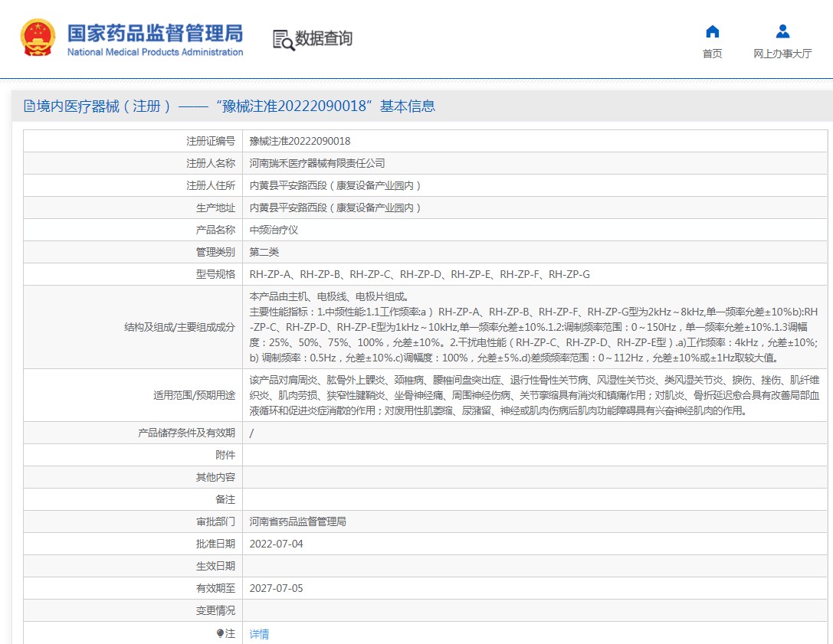Screen dimensions: 833x644
Task: Click the 结构及组成/主要组成成分 label
Action: 179,327
